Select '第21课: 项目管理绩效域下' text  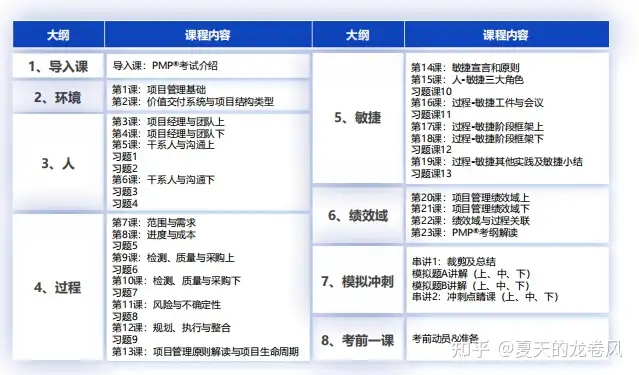(x=470, y=209)
